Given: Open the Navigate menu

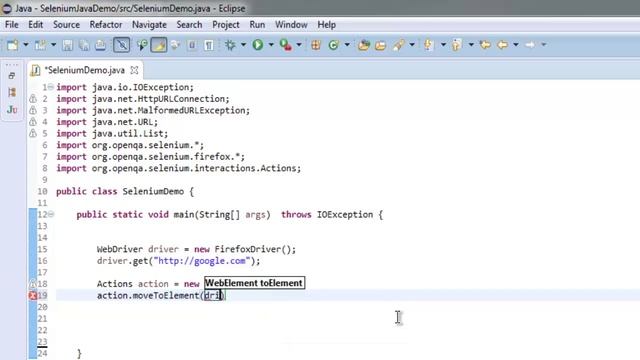Looking at the screenshot, I should point(149,24).
